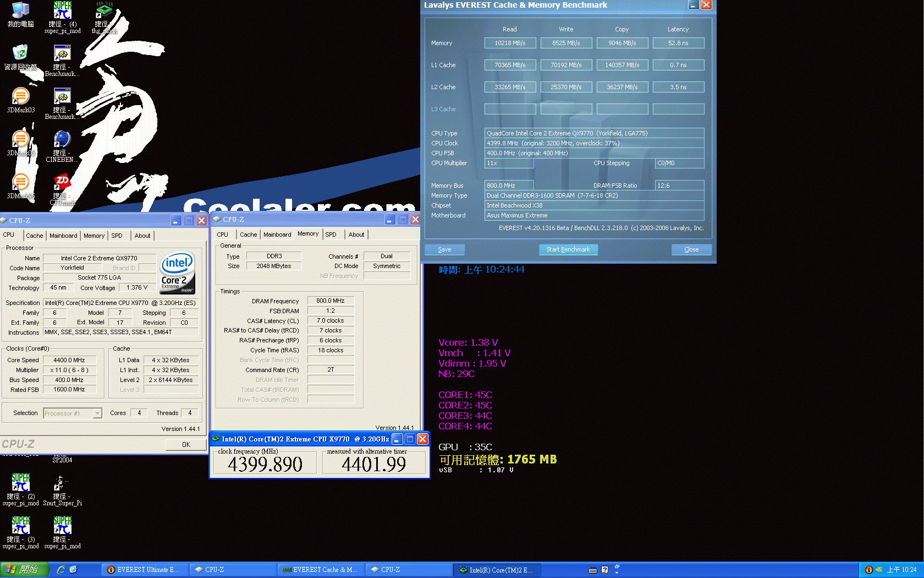924x578 pixels.
Task: Click the L2 Cache Write value 25370 MB/s
Action: (566, 87)
